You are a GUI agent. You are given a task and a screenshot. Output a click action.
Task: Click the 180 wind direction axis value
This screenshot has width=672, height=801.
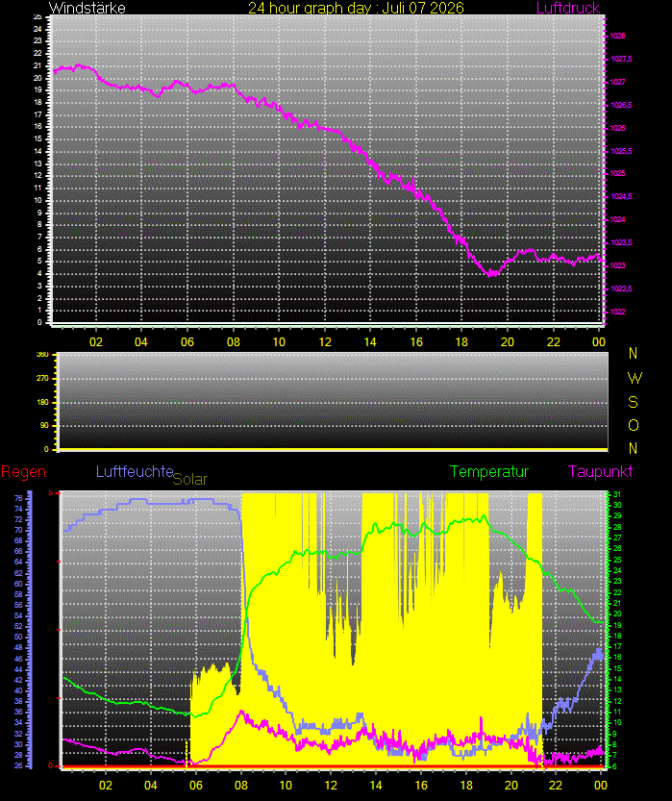point(42,403)
